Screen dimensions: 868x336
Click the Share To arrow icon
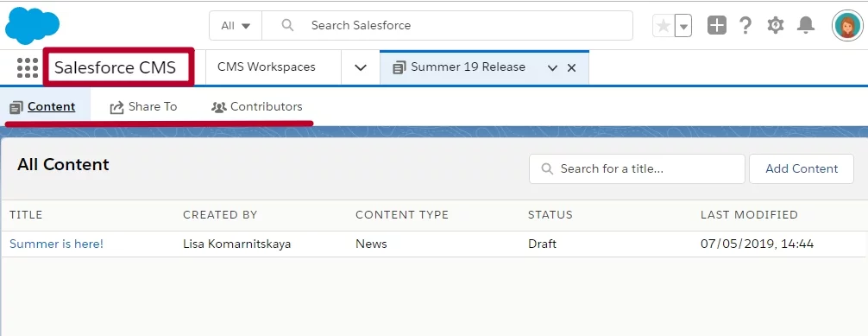pos(116,107)
